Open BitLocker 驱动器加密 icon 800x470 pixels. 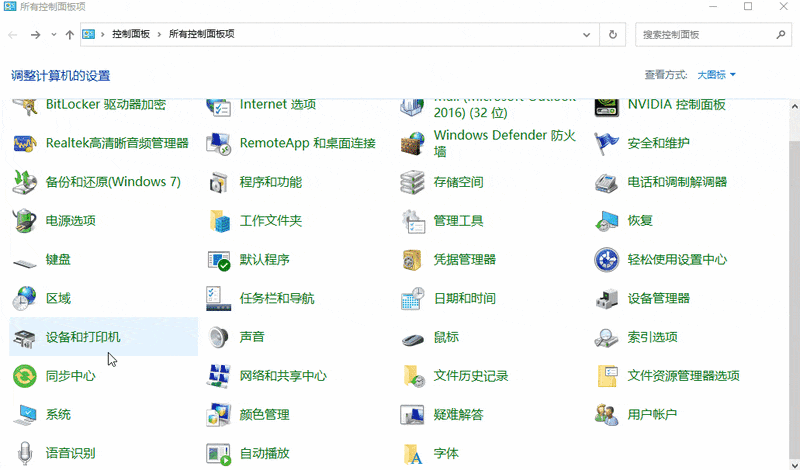tap(24, 107)
